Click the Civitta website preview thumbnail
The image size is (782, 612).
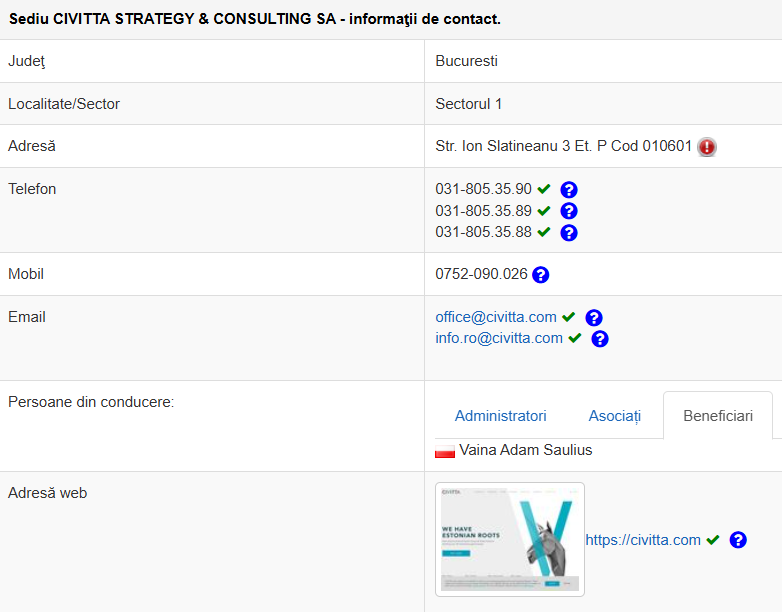pos(510,539)
